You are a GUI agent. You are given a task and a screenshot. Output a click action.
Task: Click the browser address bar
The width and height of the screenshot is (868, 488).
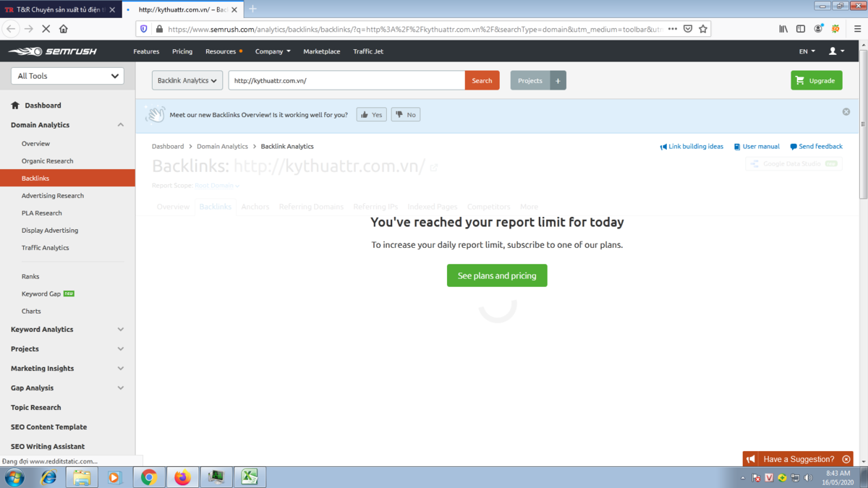coord(414,29)
